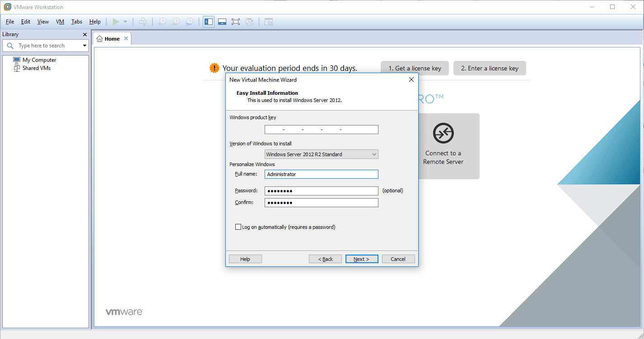Click the Full name field with Administrator
This screenshot has width=644, height=339.
(x=321, y=174)
